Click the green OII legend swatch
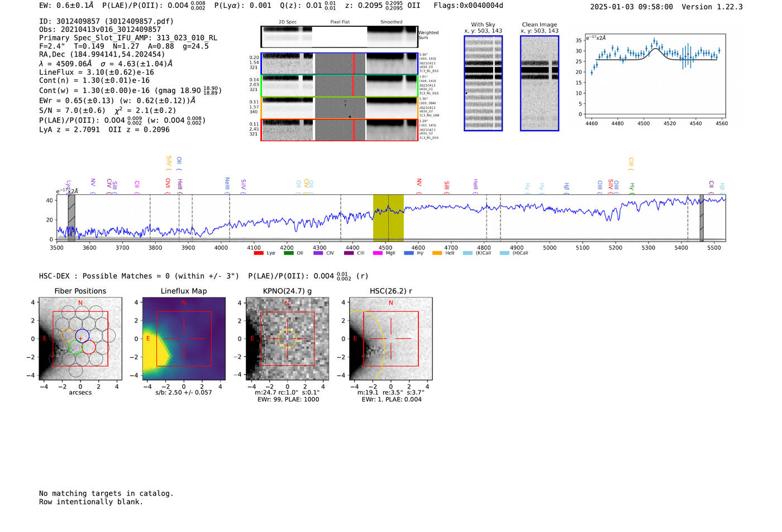782x532 pixels. click(288, 253)
